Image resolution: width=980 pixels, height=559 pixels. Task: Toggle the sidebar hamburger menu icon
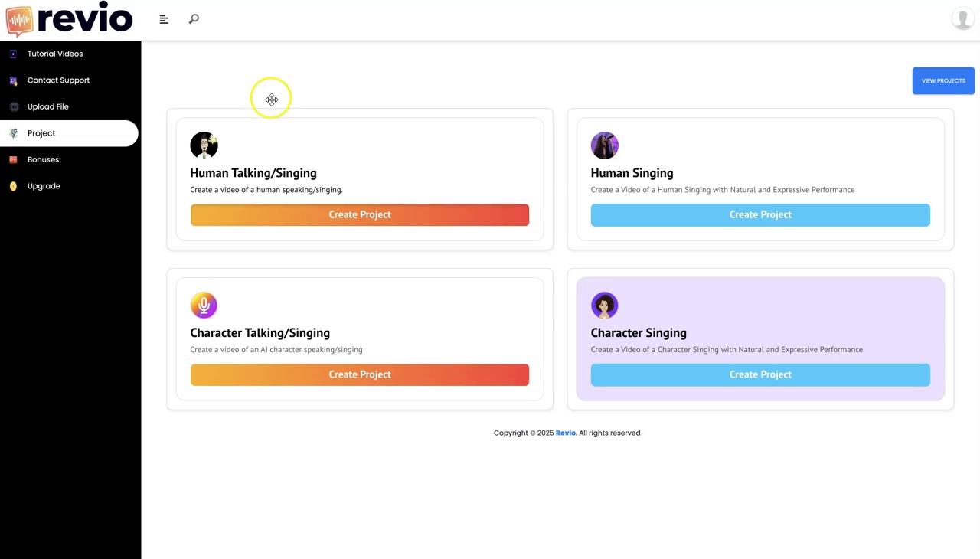pyautogui.click(x=164, y=19)
